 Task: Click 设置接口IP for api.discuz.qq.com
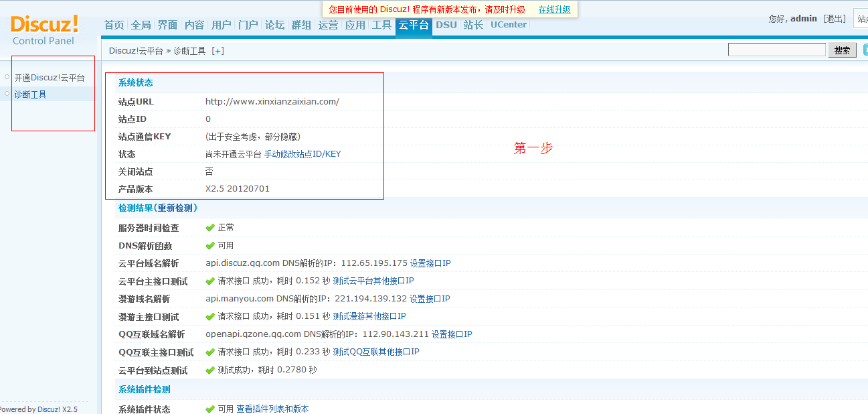[430, 263]
